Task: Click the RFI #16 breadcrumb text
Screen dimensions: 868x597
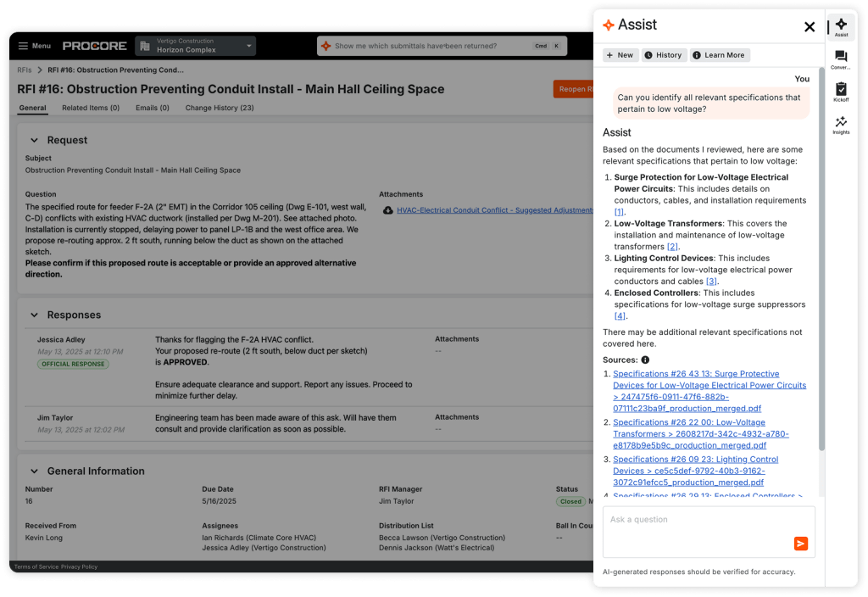Action: point(115,70)
